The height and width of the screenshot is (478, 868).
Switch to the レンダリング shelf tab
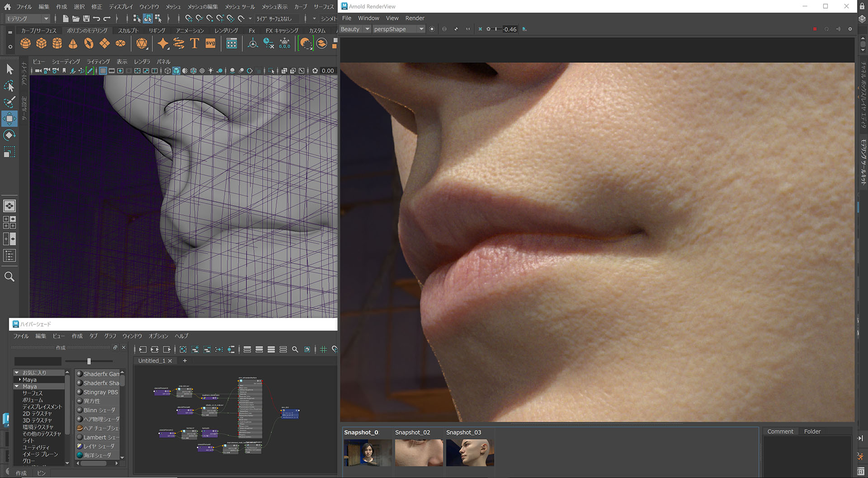pyautogui.click(x=226, y=31)
